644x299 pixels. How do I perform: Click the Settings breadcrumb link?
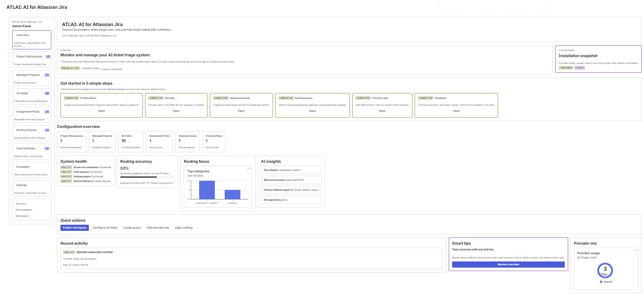click(x=72, y=36)
